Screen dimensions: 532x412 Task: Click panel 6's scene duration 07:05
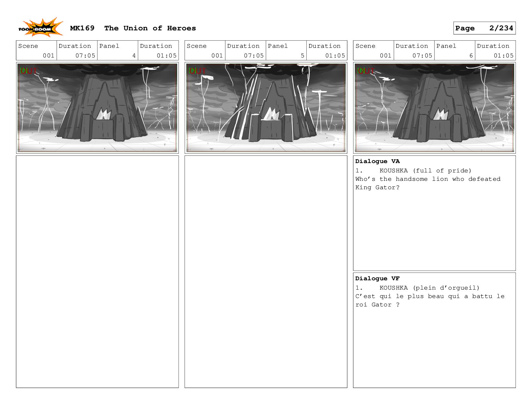422,56
